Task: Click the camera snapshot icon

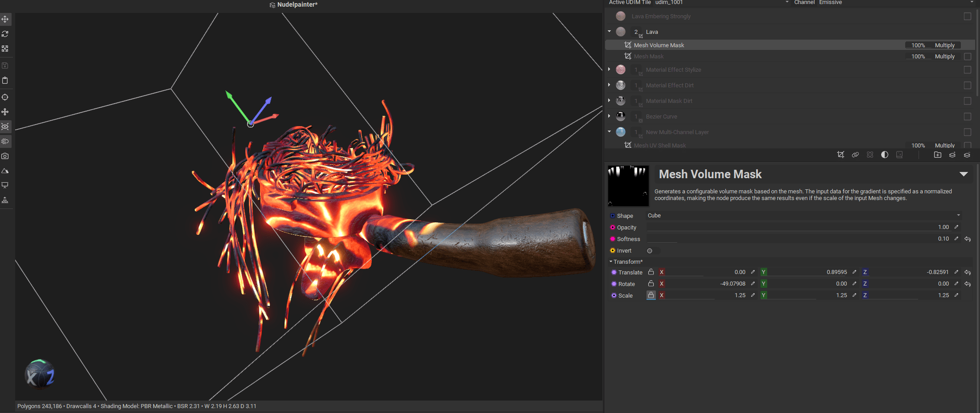Action: [5, 156]
